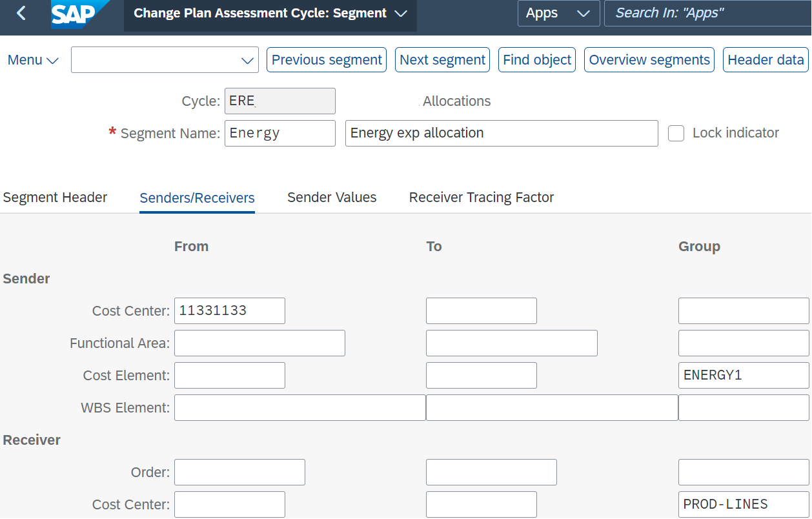812x519 pixels.
Task: Click Cost Element To field
Action: click(482, 375)
